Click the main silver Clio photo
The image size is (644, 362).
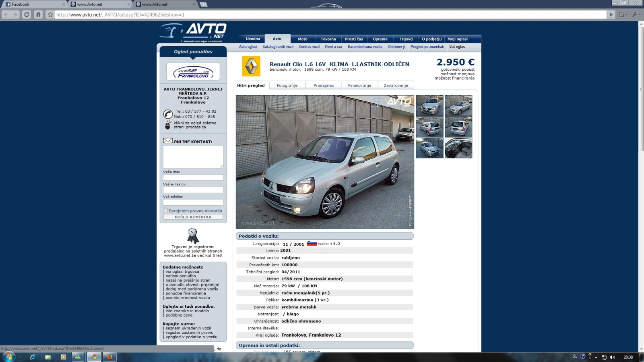(x=325, y=162)
